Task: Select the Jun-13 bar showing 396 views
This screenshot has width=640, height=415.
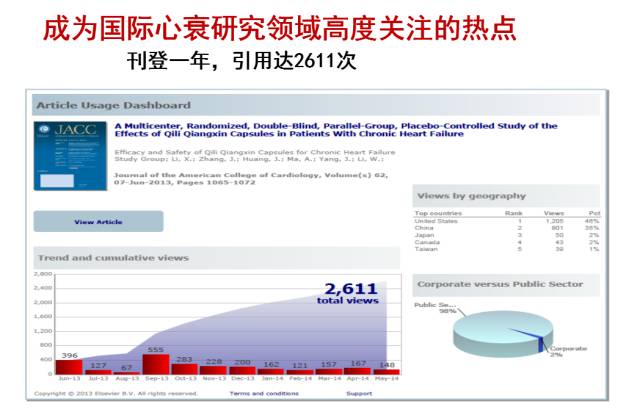Action: 69,367
